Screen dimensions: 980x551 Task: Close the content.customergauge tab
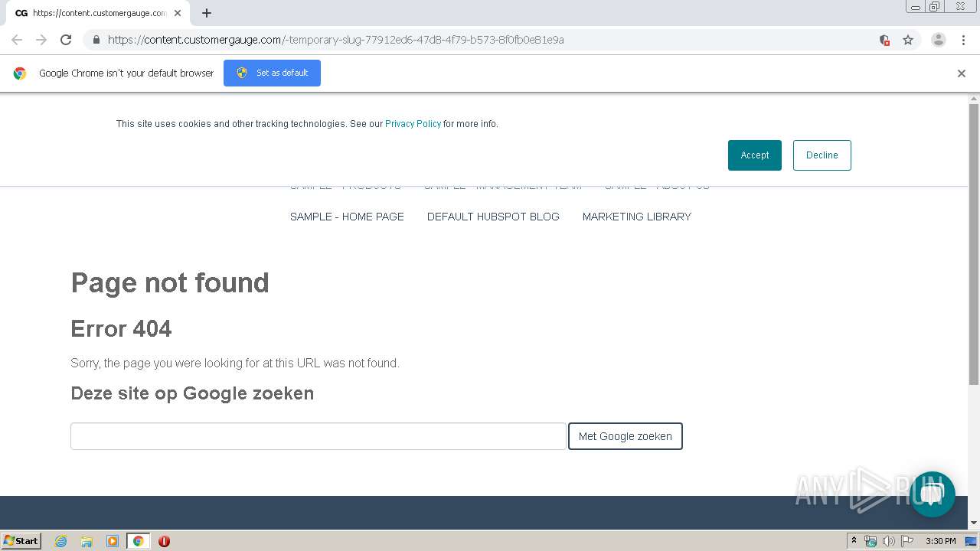[x=178, y=13]
